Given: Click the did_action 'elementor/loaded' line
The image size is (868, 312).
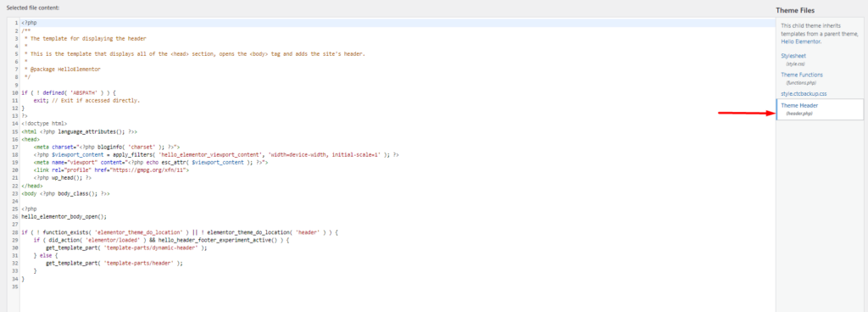Looking at the screenshot, I should 161,240.
